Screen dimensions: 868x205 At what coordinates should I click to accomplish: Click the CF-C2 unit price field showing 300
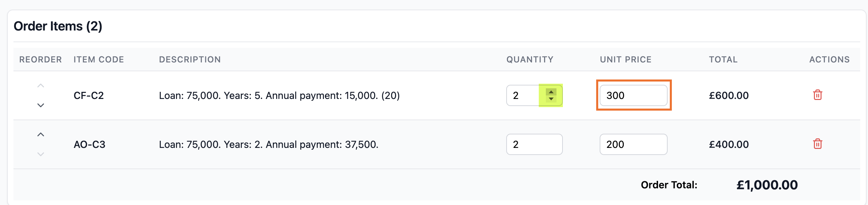click(633, 95)
